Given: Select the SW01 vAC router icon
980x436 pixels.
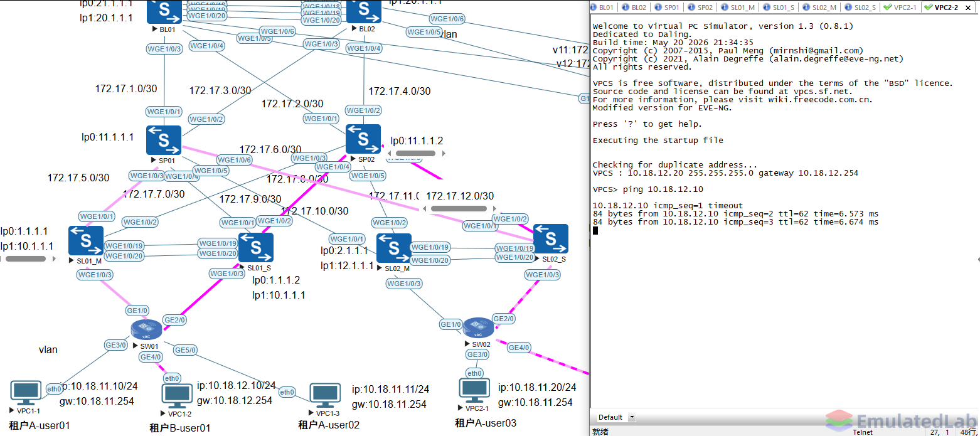Looking at the screenshot, I should pyautogui.click(x=146, y=329).
